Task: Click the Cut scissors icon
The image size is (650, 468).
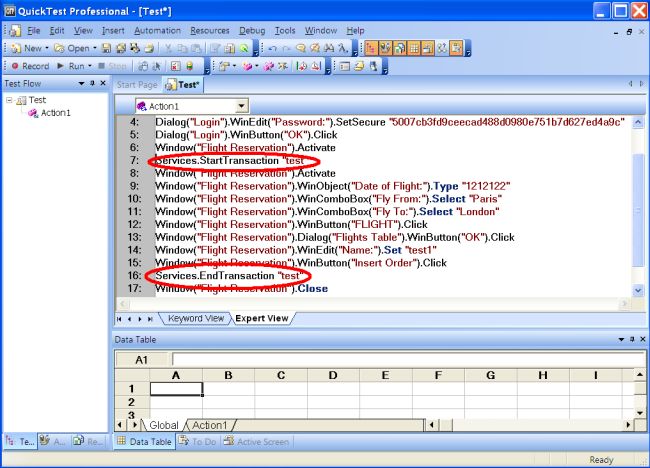Action: [168, 48]
